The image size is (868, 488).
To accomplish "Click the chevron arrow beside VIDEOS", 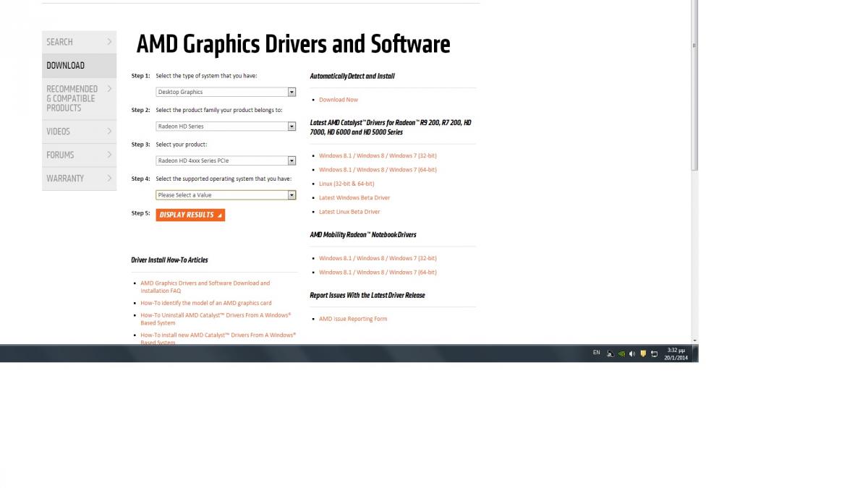I will (109, 131).
